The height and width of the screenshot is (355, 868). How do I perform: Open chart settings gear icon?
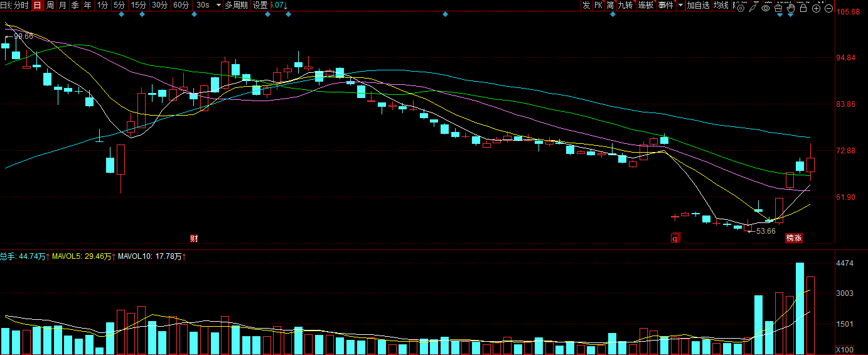click(x=741, y=8)
